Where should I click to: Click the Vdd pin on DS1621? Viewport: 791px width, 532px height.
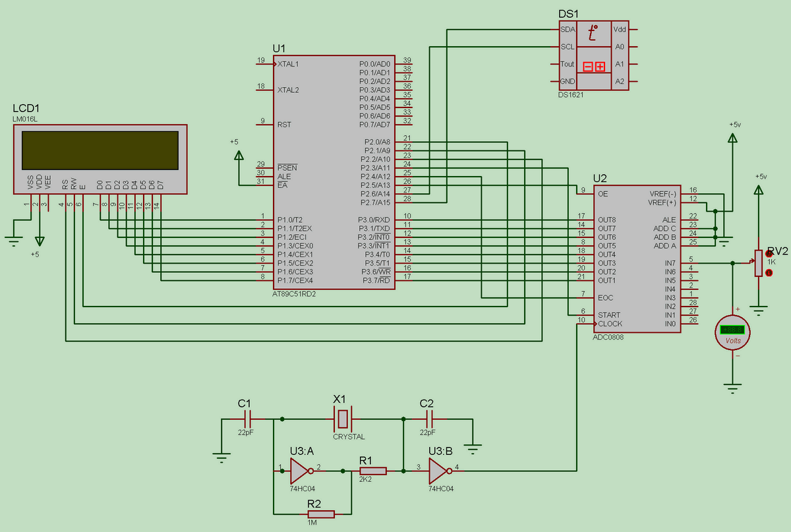(620, 30)
